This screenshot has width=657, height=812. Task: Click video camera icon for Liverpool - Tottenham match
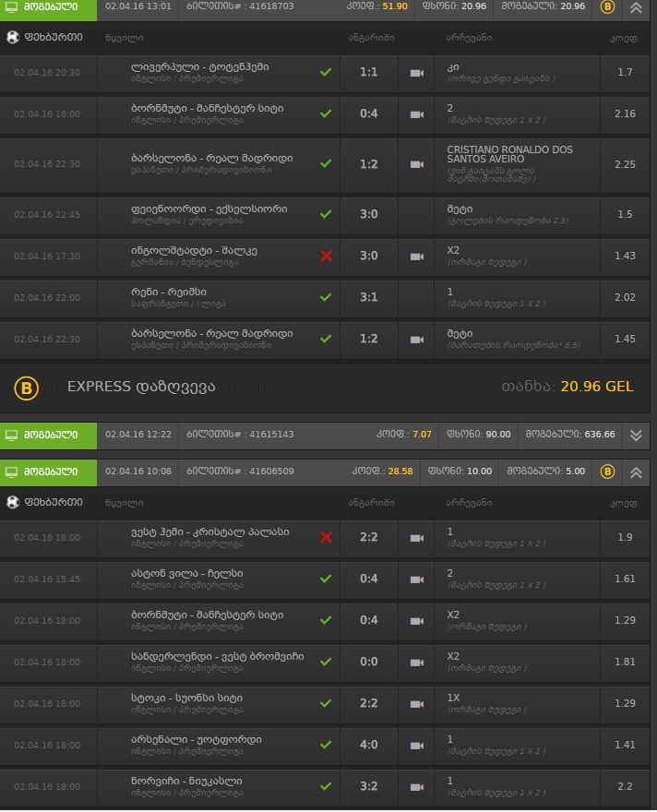[416, 73]
